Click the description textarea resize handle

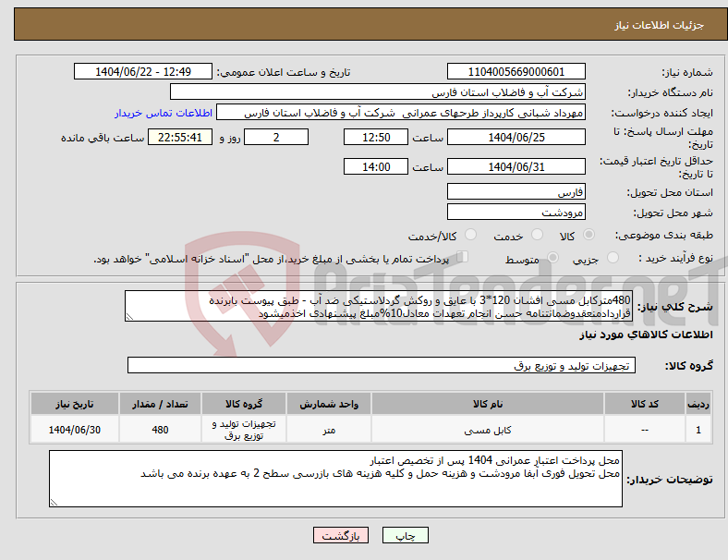[129, 317]
